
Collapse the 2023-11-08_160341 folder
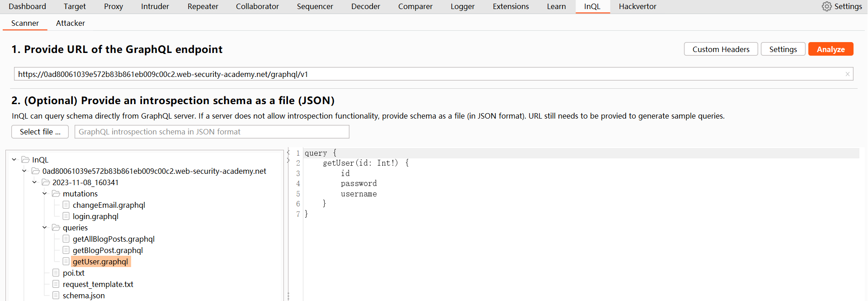[34, 182]
